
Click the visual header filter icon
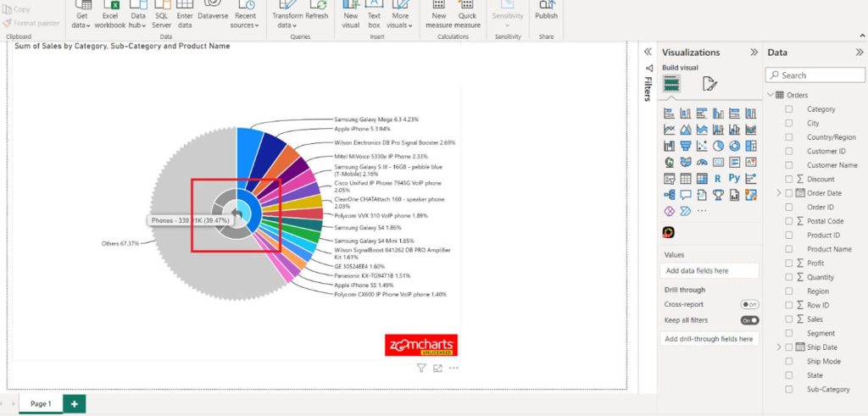(421, 368)
